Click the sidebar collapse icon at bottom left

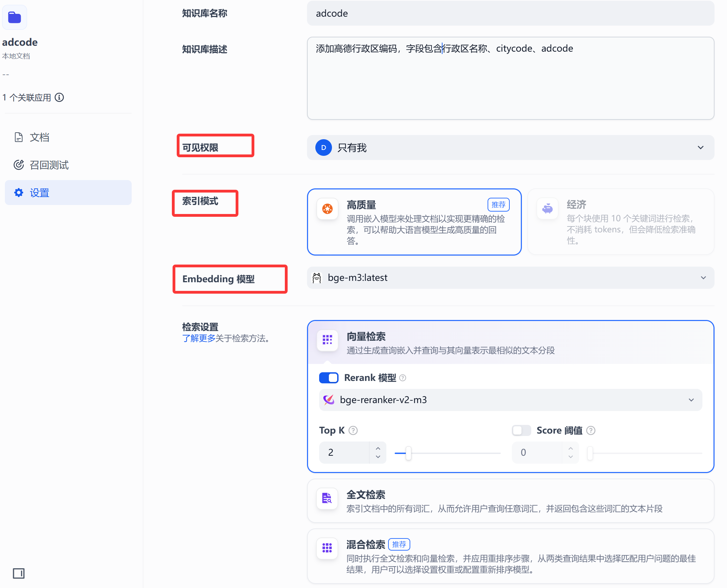click(19, 573)
